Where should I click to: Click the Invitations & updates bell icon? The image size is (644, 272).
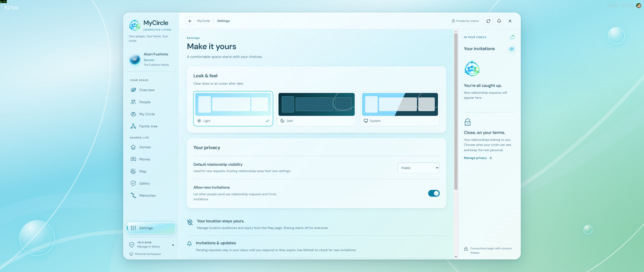tap(189, 244)
